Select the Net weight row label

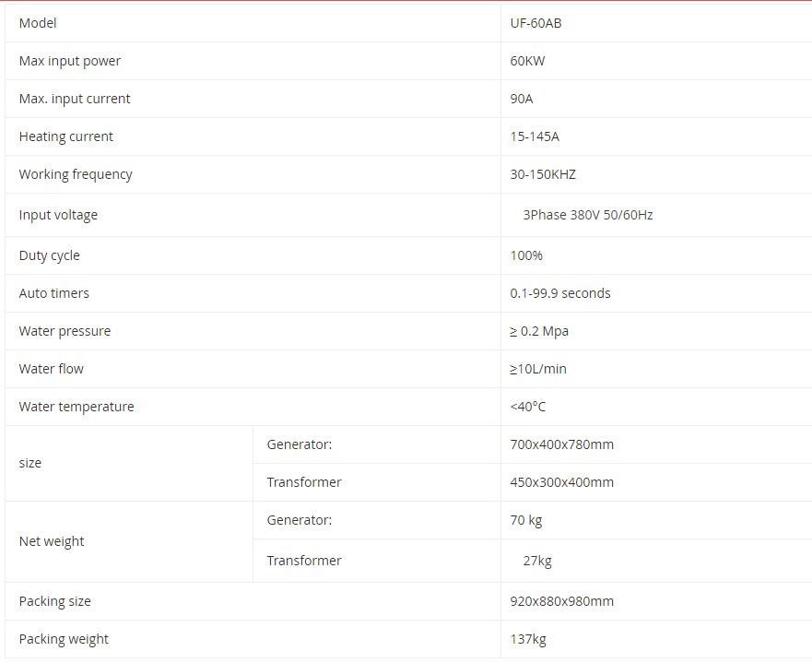click(52, 542)
